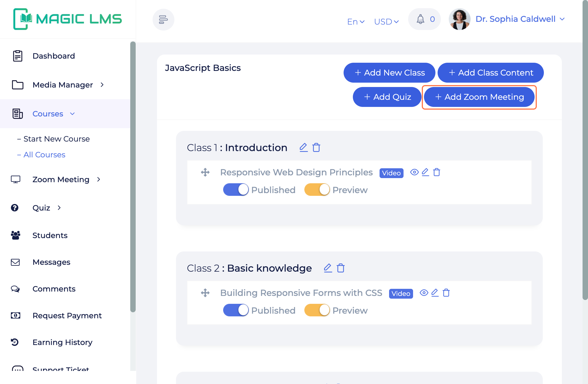Delete Building Responsive Forms with CSS lesson
The width and height of the screenshot is (588, 384).
tap(446, 293)
